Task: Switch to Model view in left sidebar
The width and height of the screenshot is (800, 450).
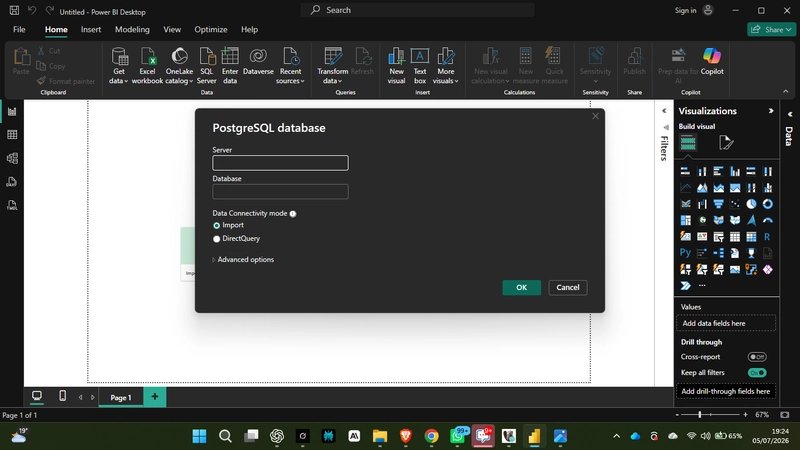Action: pyautogui.click(x=12, y=158)
